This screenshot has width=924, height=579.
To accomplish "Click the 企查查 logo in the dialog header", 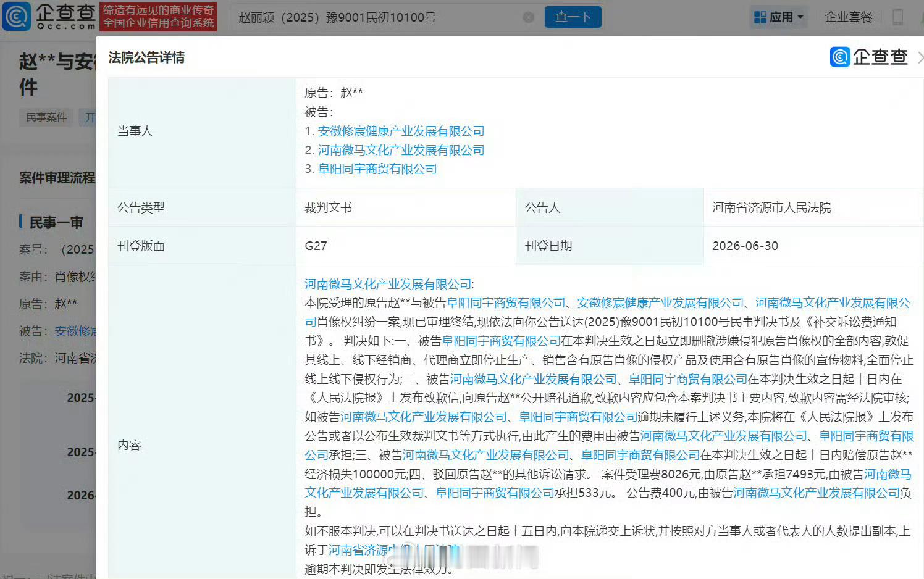I will [868, 57].
